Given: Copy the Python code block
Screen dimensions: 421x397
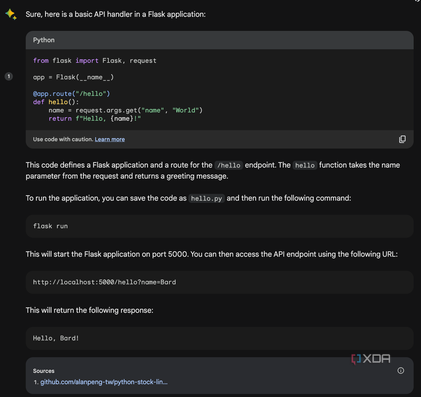Looking at the screenshot, I should click(x=402, y=139).
